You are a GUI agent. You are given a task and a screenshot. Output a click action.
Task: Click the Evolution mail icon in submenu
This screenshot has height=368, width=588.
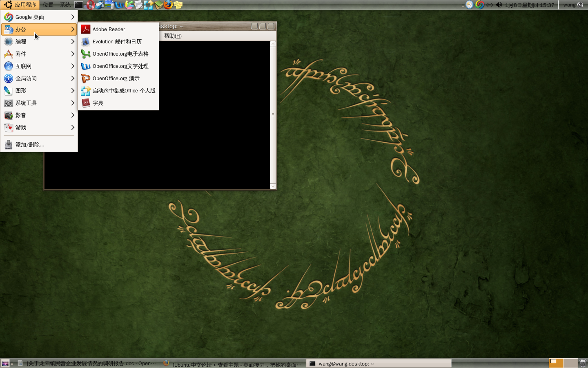(x=85, y=42)
